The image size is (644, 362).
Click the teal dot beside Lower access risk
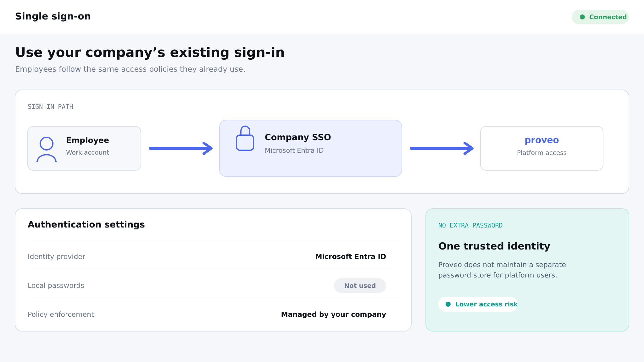[448, 304]
